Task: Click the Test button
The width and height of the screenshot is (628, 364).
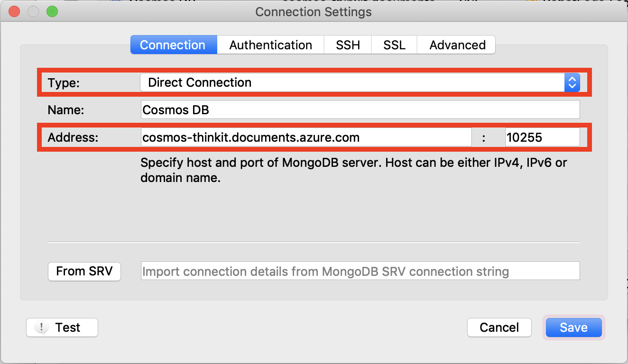Action: pyautogui.click(x=62, y=328)
